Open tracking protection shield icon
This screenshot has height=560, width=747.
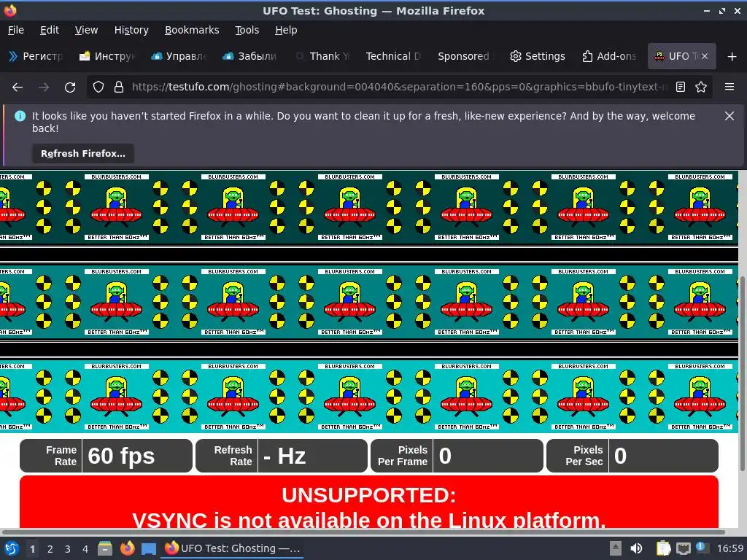tap(98, 87)
